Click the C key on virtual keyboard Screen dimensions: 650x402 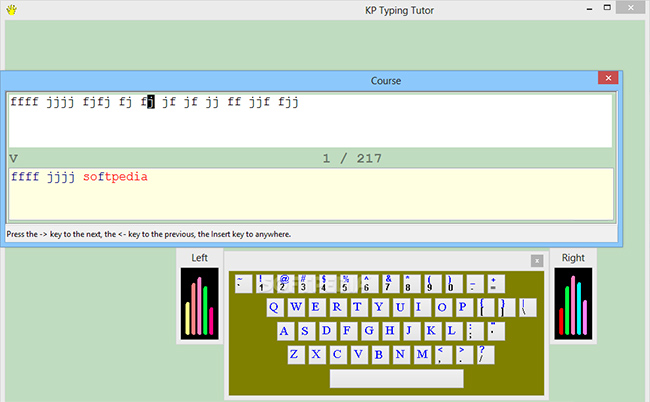pos(338,355)
